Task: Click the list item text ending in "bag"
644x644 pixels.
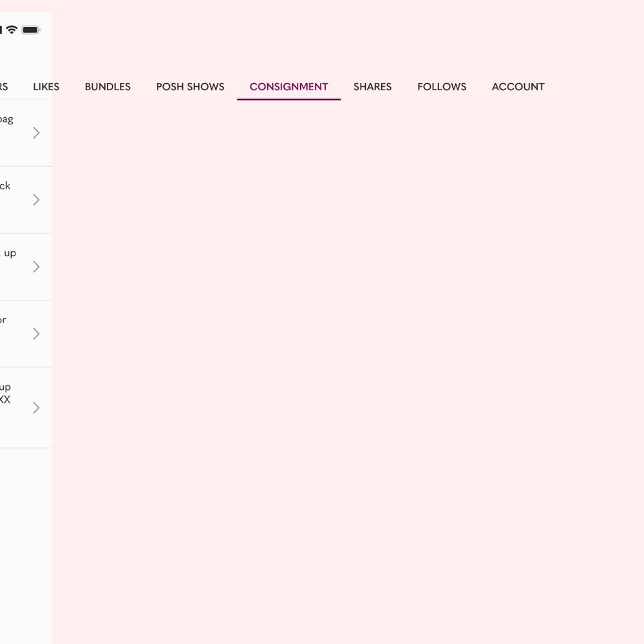Action: pyautogui.click(x=6, y=120)
